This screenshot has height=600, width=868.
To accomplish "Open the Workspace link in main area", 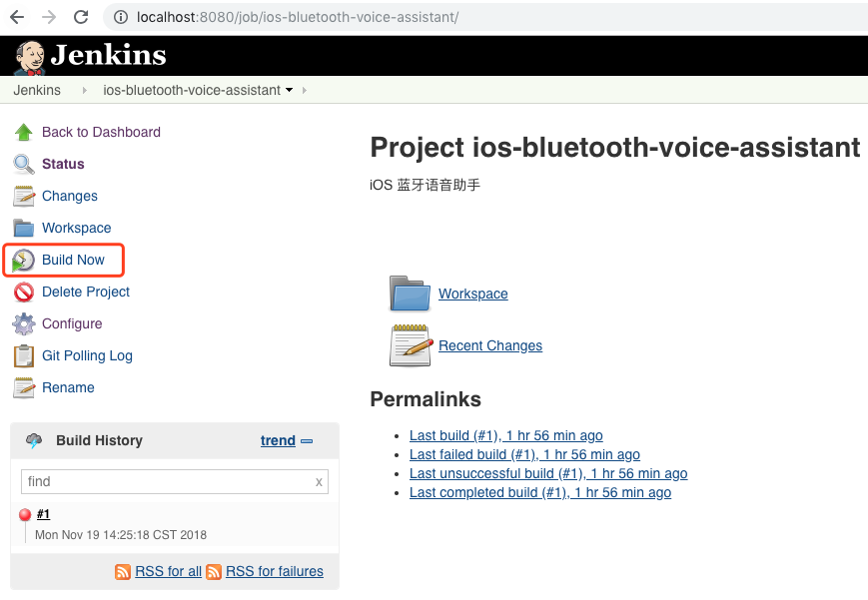I will [x=473, y=294].
